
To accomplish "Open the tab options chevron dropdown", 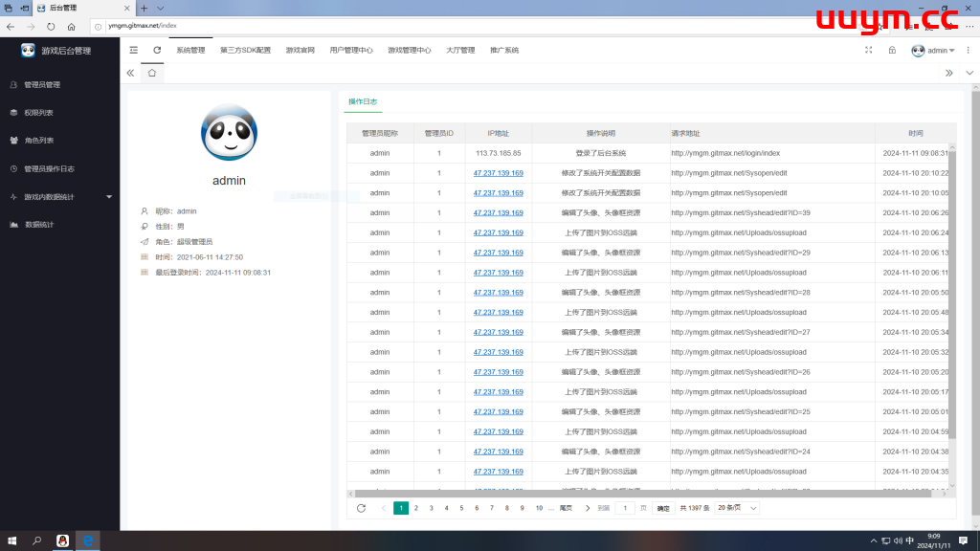I will coord(968,73).
